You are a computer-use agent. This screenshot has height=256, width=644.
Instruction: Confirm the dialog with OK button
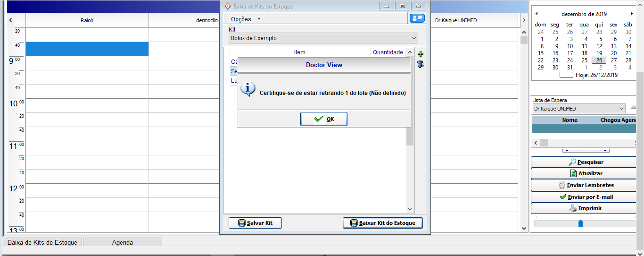pos(324,119)
